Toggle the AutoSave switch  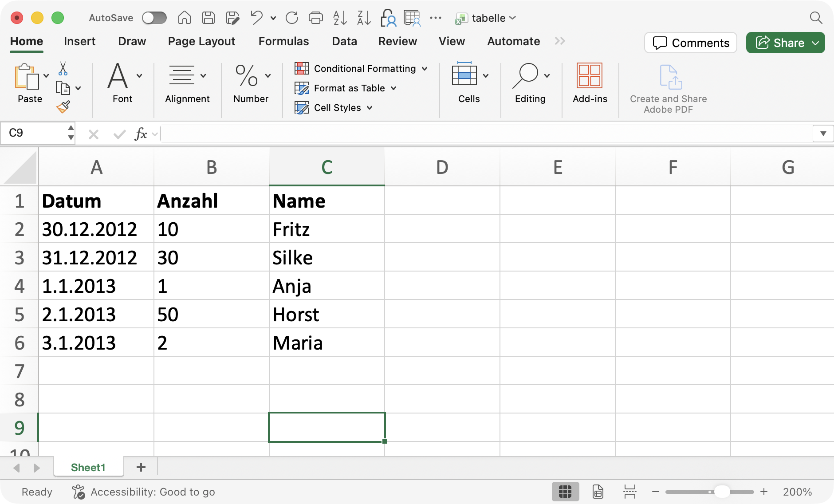click(x=154, y=18)
